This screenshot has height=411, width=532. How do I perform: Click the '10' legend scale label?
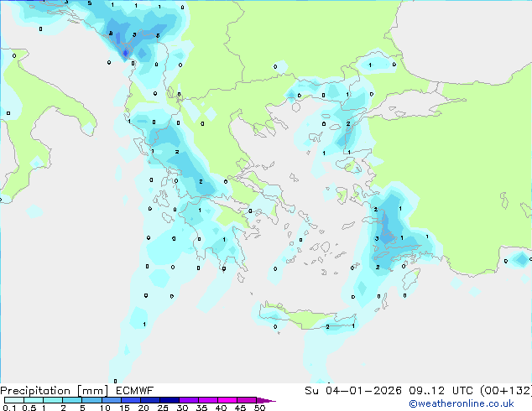pos(105,408)
